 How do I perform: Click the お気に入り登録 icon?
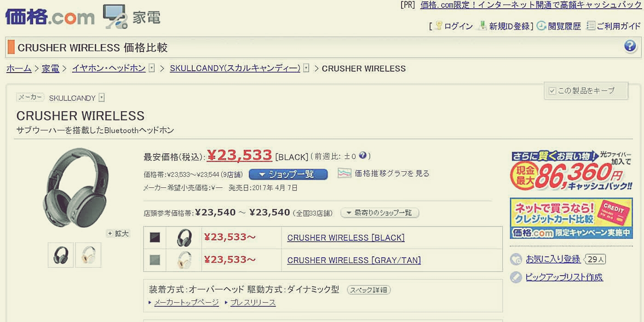[516, 259]
